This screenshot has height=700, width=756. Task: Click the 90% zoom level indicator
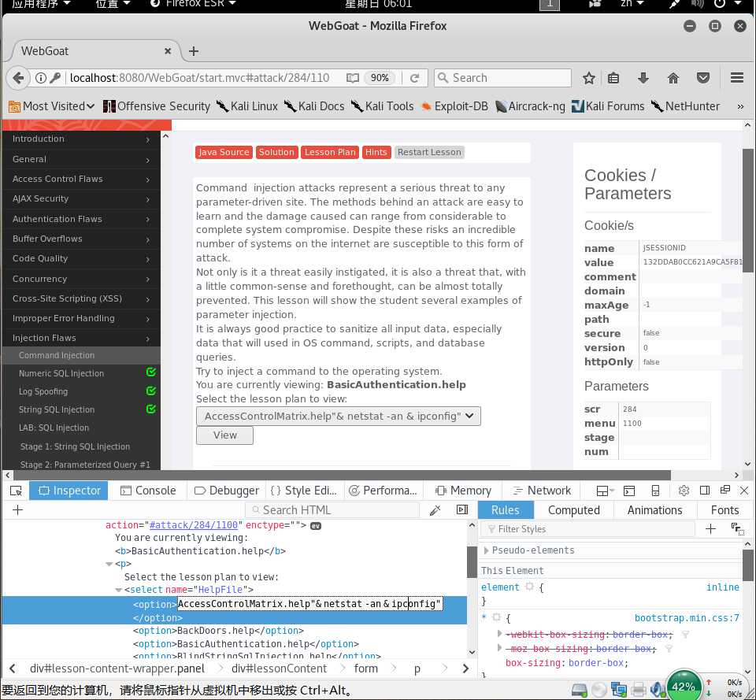(380, 78)
